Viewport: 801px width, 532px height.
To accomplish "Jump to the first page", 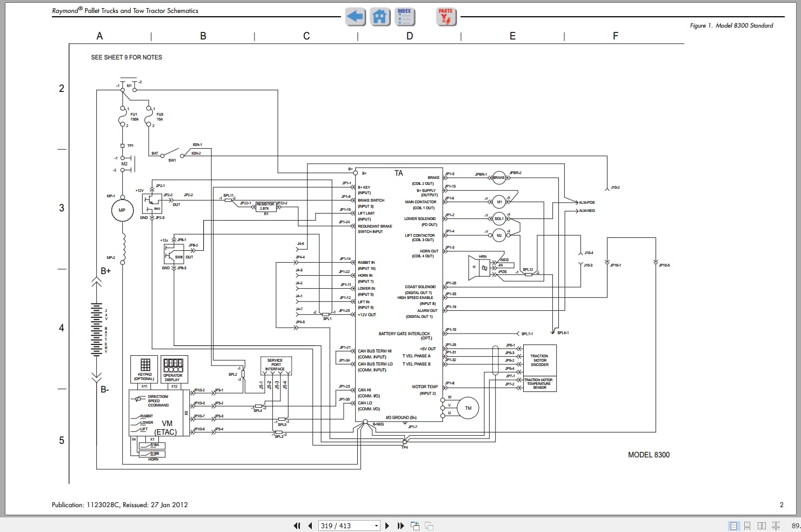I will [x=297, y=526].
